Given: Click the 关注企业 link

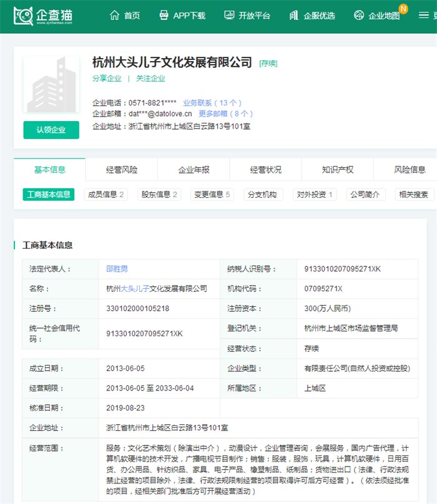Looking at the screenshot, I should (150, 79).
